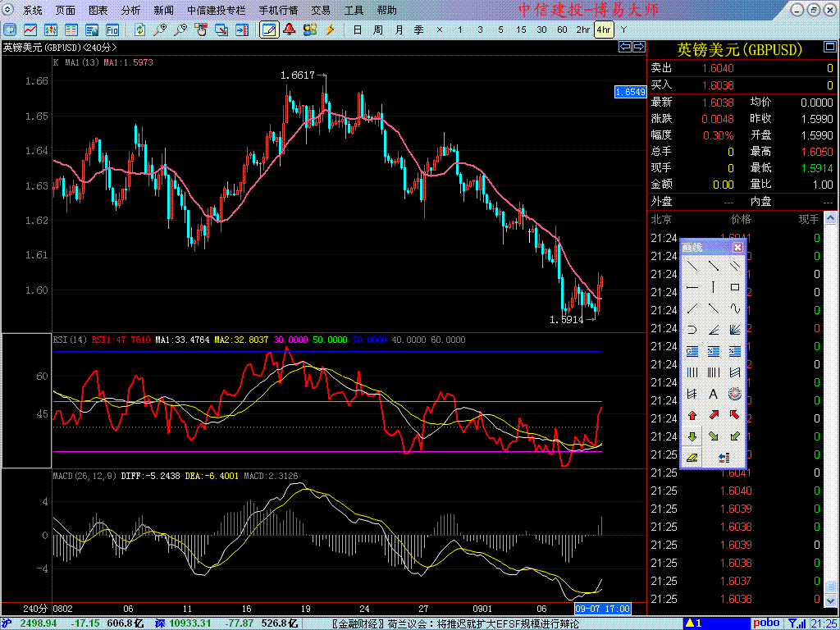Open the 交易 menu
The image size is (840, 630).
pos(321,11)
